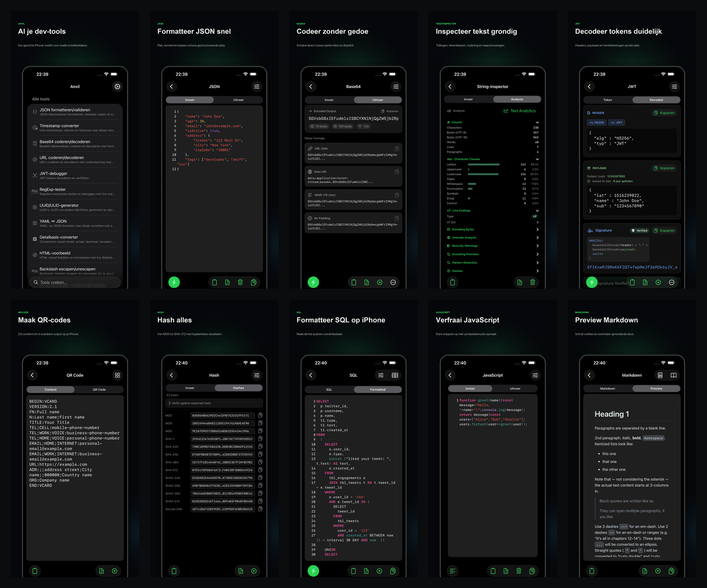Expand Security Warnings in String-inspector
Viewport: 707px width, 588px height.
(x=493, y=246)
